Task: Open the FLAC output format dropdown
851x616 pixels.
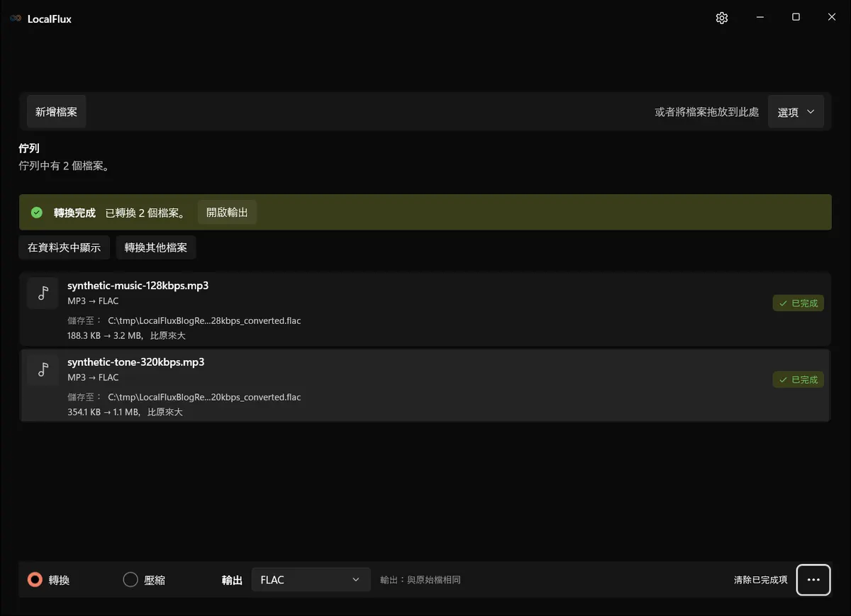Action: point(311,580)
